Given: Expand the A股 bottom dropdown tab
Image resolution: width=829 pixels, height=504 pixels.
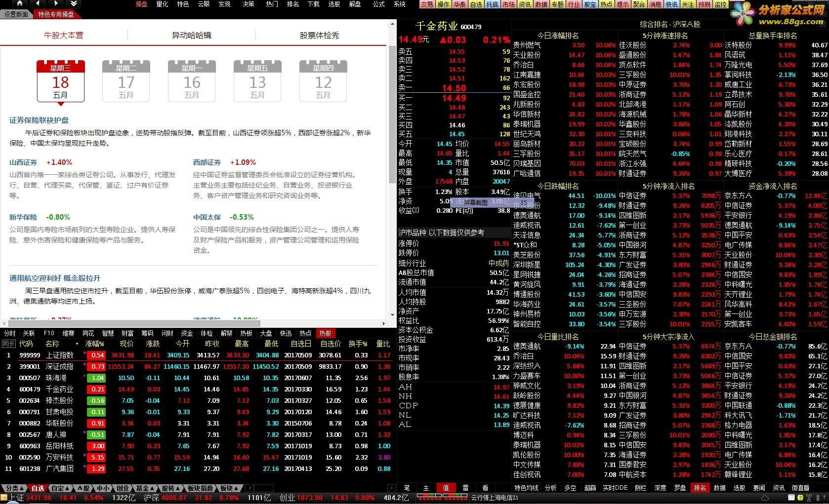Looking at the screenshot, I should pos(84,488).
